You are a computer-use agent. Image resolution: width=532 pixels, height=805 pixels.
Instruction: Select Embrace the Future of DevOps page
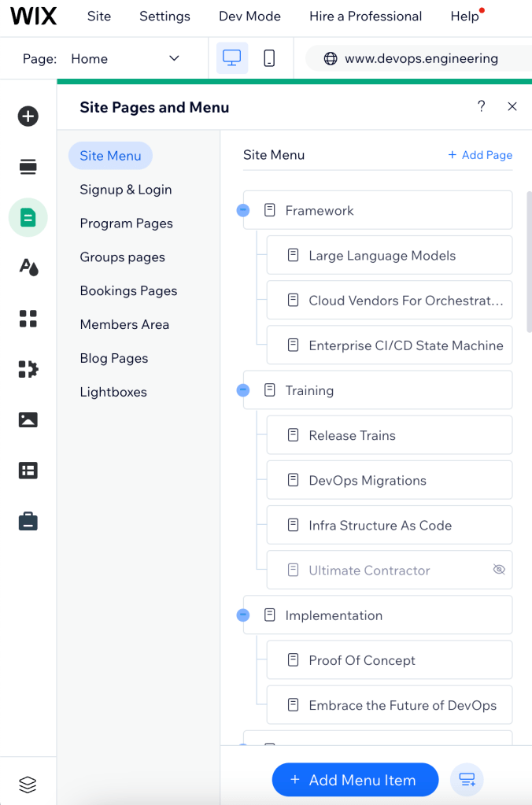tap(390, 705)
